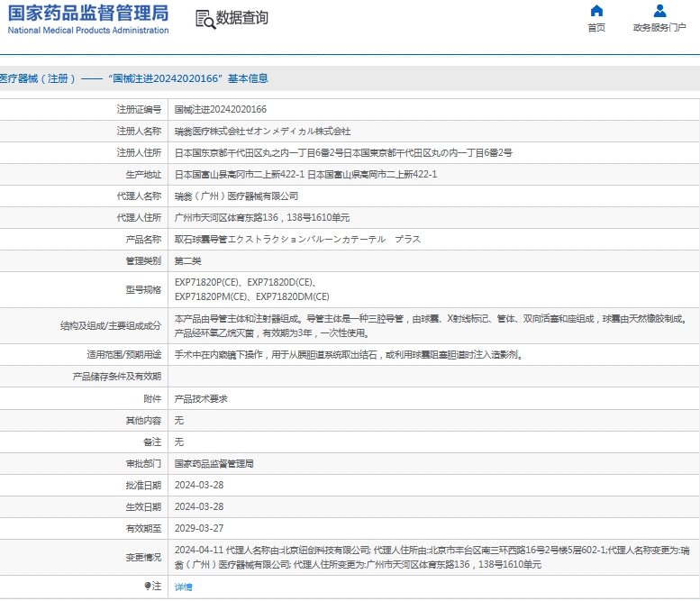The width and height of the screenshot is (700, 601).
Task: Select the 注册人住所 label cell
Action: tap(139, 152)
